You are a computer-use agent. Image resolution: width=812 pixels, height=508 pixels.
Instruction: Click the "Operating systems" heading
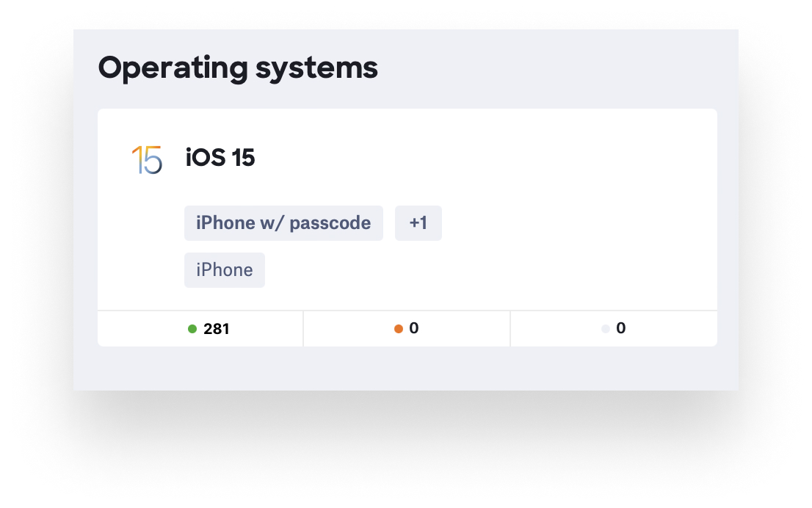point(238,68)
